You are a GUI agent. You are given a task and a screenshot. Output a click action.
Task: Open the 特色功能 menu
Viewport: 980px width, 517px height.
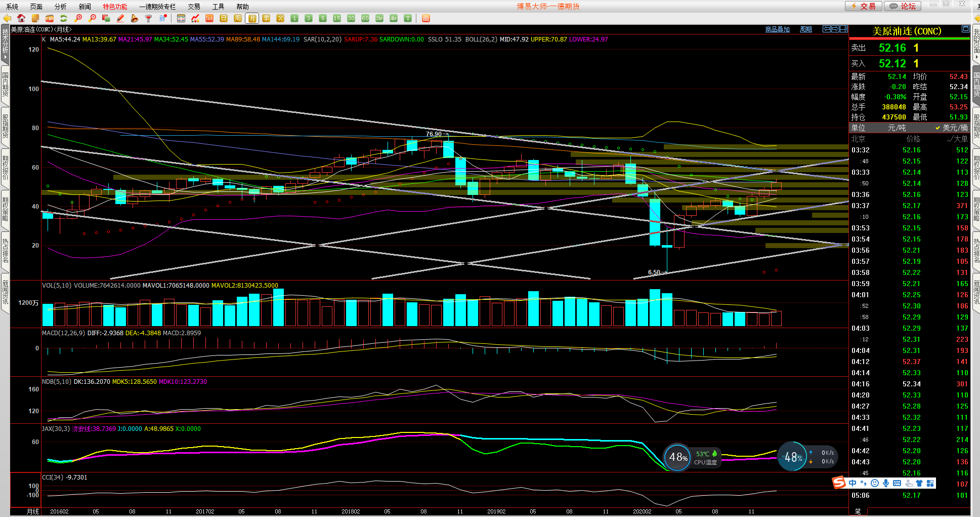pos(115,7)
